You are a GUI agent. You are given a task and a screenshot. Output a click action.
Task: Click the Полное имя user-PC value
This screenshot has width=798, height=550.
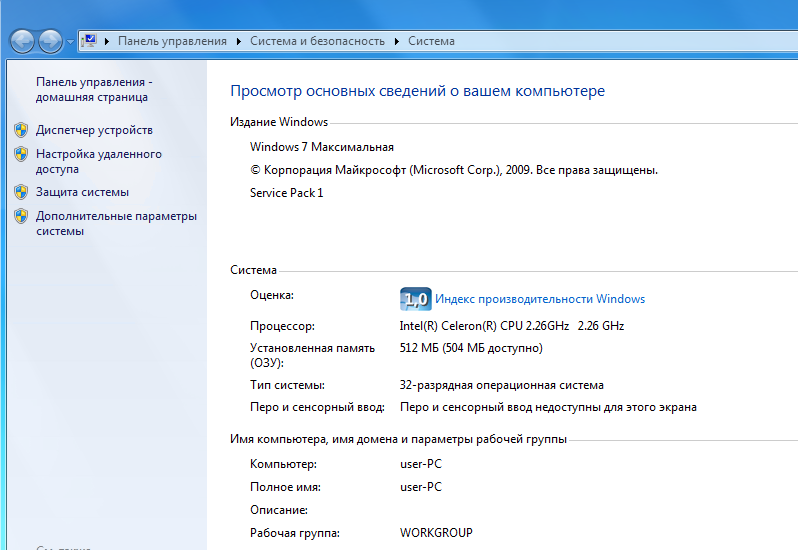point(421,487)
